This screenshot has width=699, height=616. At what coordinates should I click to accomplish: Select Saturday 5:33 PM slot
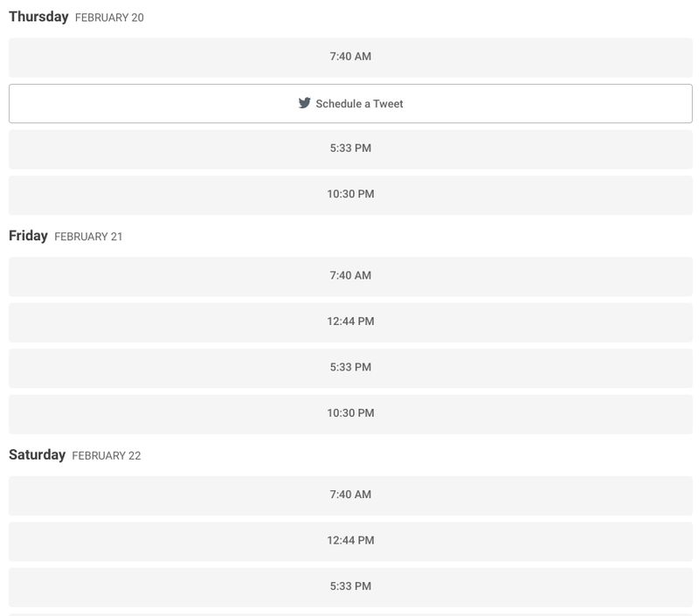[x=350, y=587]
